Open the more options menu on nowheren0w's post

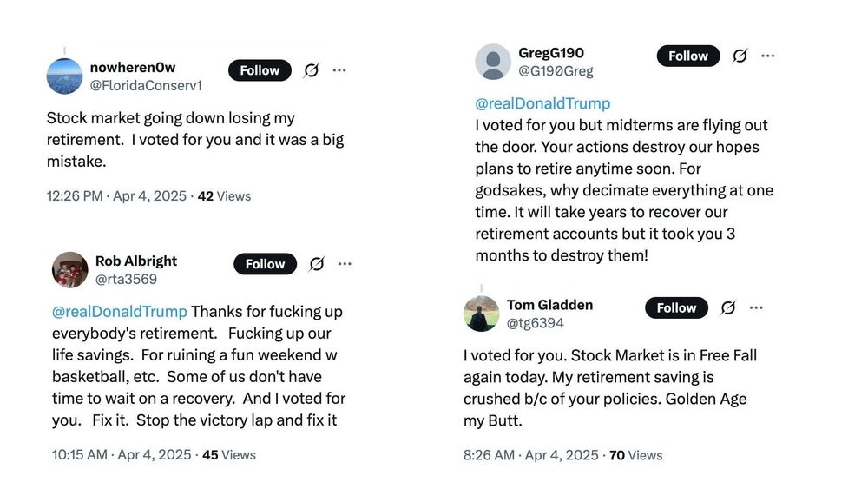coord(339,70)
